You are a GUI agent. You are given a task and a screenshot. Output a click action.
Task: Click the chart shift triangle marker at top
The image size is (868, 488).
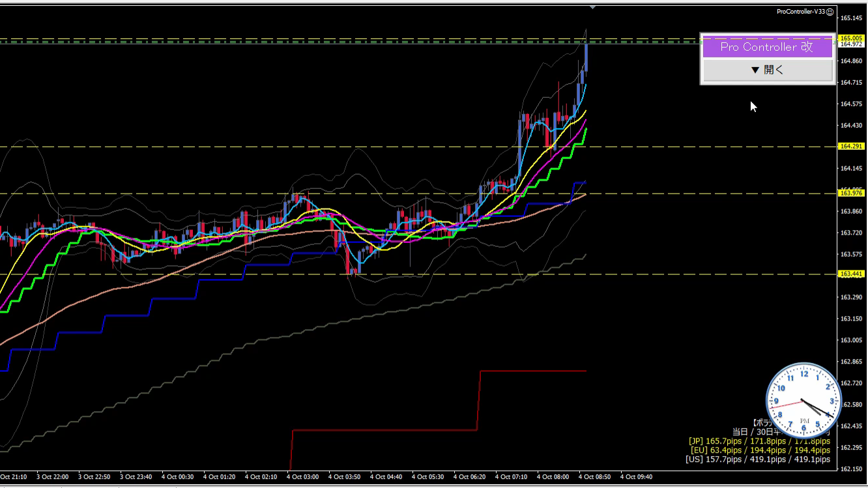pyautogui.click(x=592, y=7)
